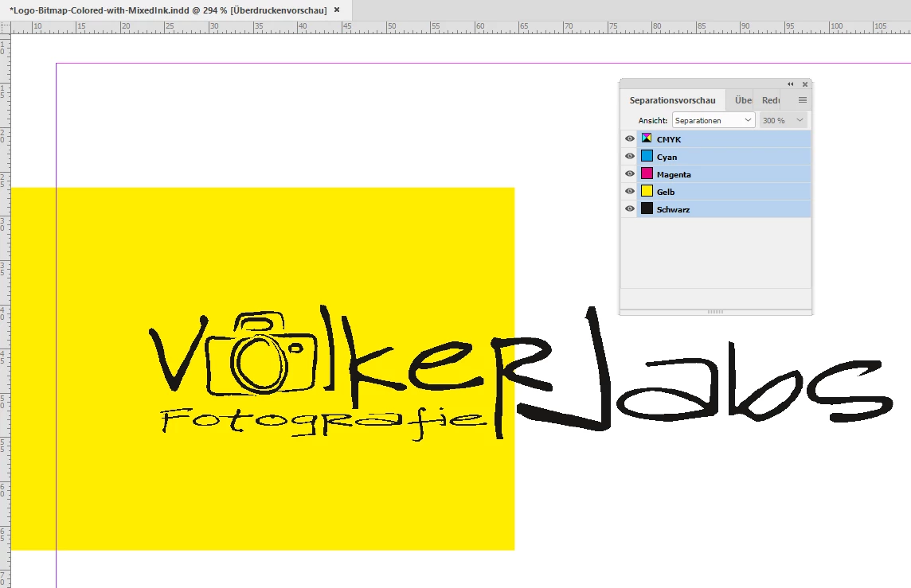
Task: Collapse the panel with double-arrow icon
Action: pyautogui.click(x=790, y=84)
